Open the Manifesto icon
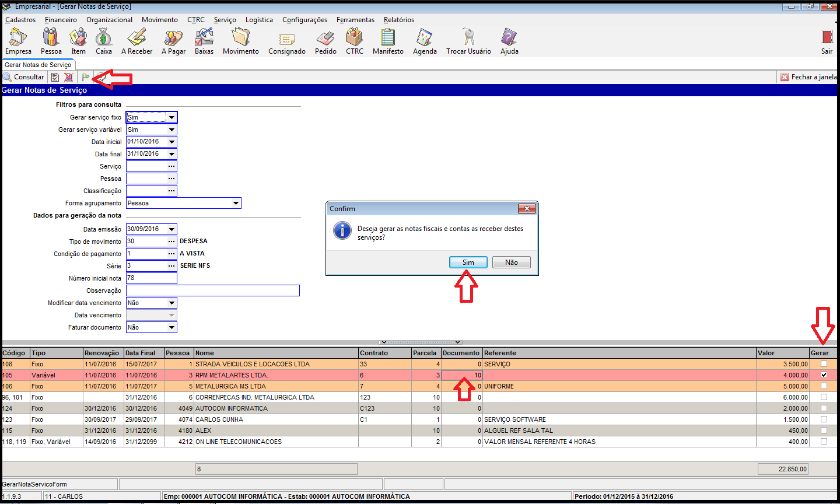The height and width of the screenshot is (504, 840). click(x=388, y=38)
